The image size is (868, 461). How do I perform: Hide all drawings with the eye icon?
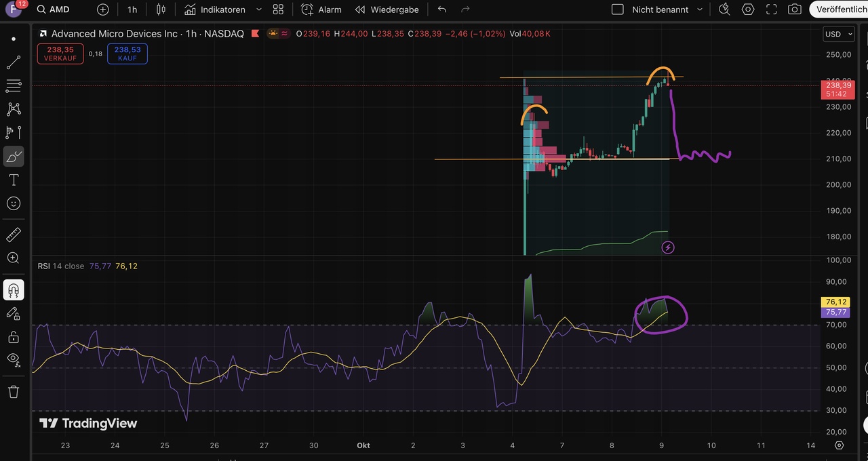[x=14, y=359]
